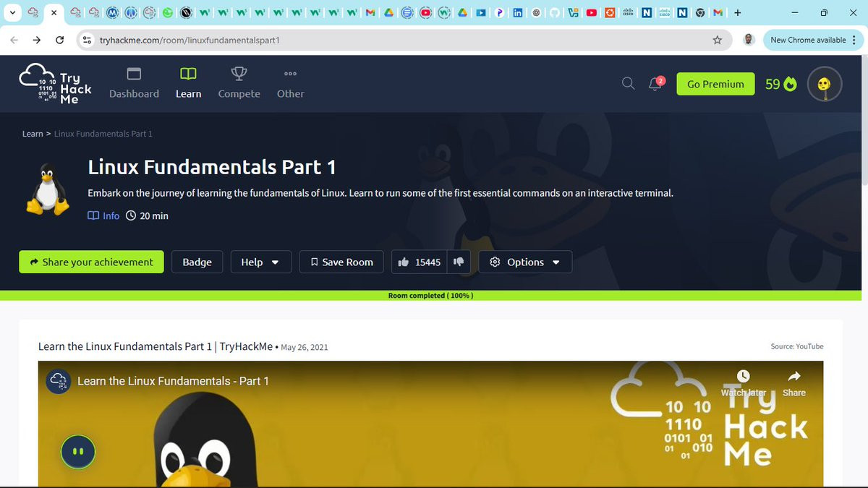Bookmark this page with the star
The width and height of the screenshot is (868, 488).
pos(718,40)
